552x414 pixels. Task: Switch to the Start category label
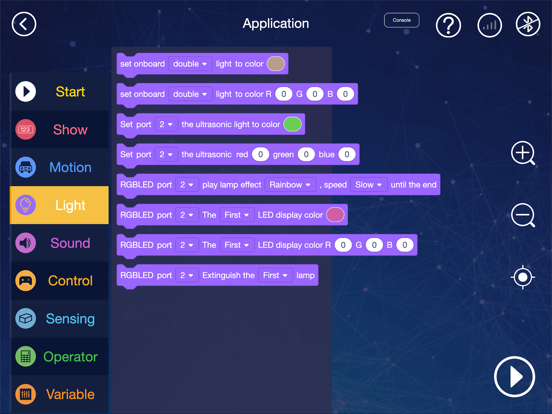[70, 92]
